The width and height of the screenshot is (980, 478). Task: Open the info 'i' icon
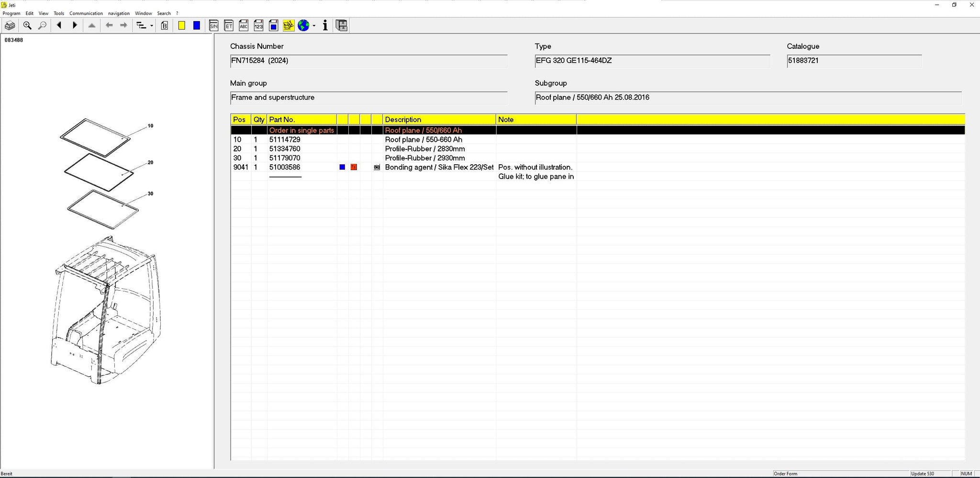pos(325,26)
